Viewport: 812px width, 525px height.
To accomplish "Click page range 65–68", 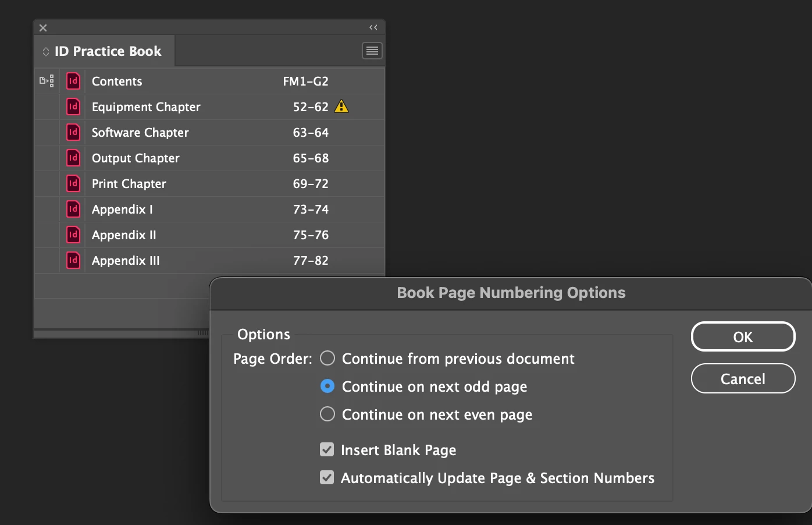I will coord(311,158).
